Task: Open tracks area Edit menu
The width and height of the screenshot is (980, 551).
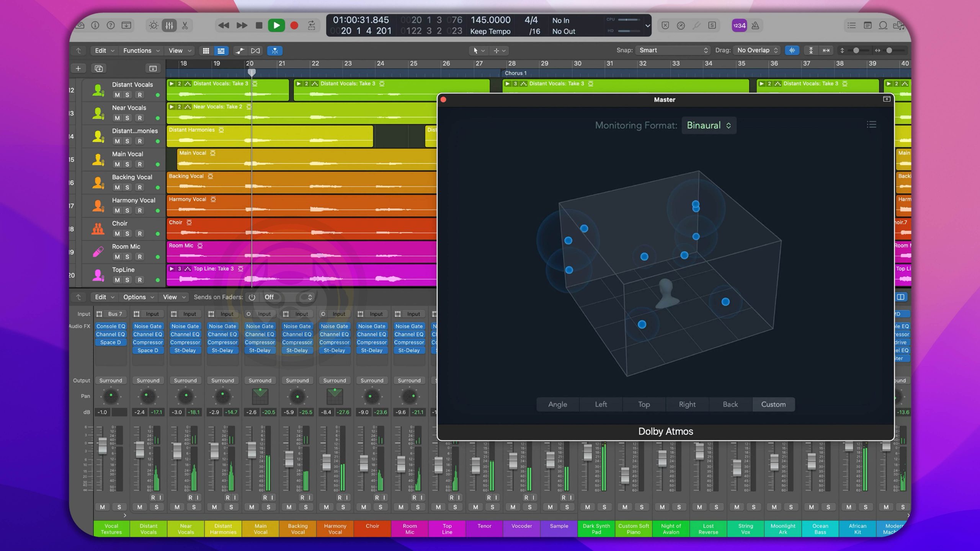Action: [x=104, y=51]
